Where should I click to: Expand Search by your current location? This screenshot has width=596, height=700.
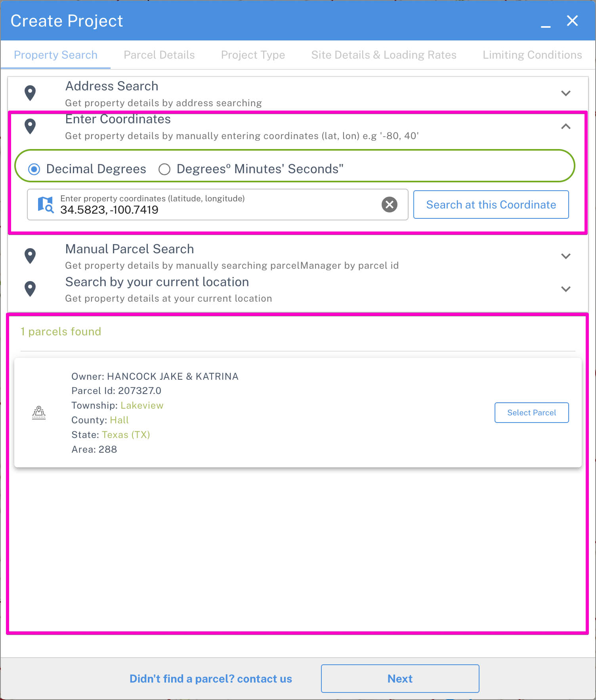tap(565, 289)
